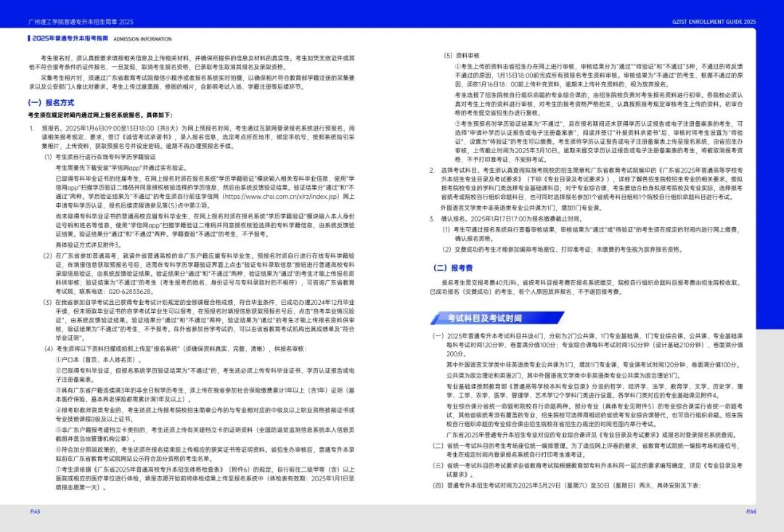
Task: Click the line 考生需要先下载安装"学信网app"并通过实名验证
Action: tap(121, 168)
